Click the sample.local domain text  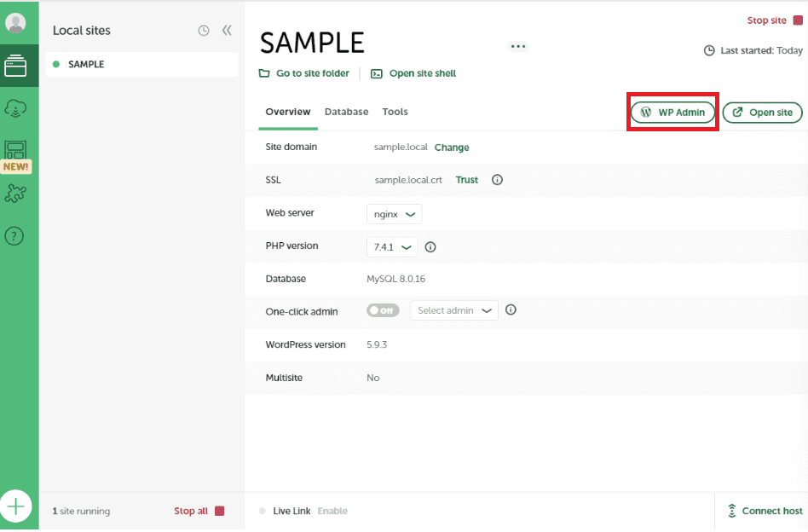point(401,147)
